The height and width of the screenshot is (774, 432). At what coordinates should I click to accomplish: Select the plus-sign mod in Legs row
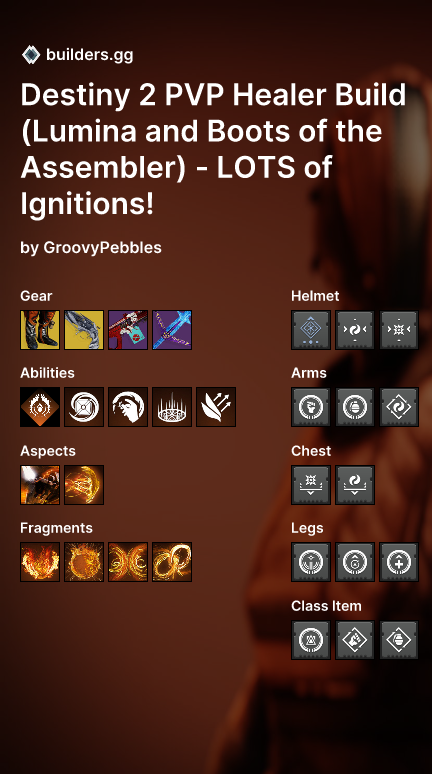pyautogui.click(x=399, y=562)
